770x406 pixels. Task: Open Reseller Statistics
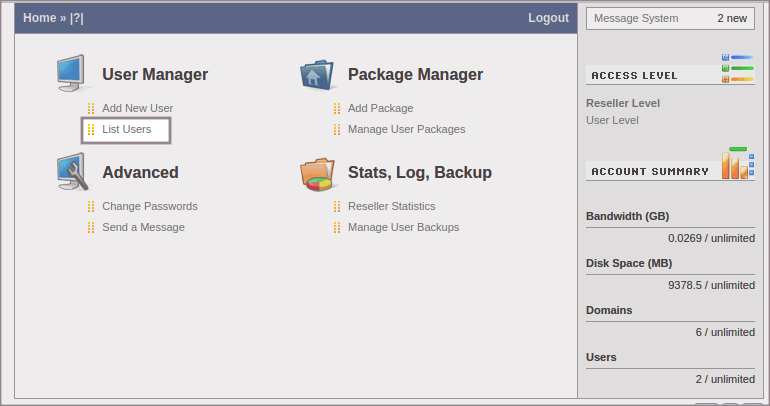click(x=391, y=206)
